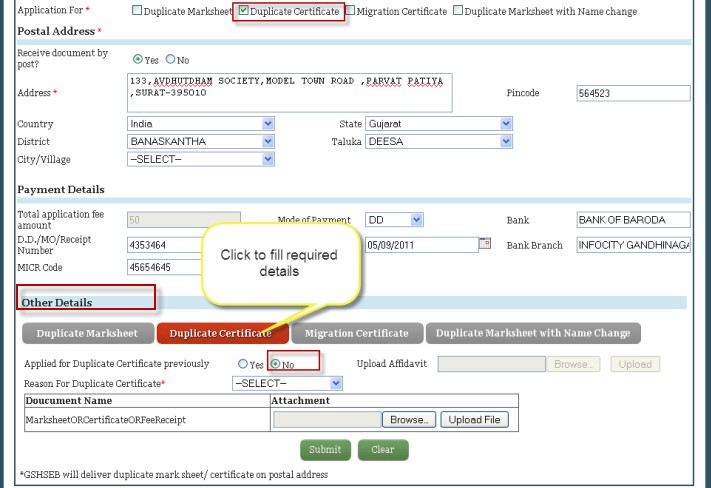This screenshot has height=488, width=711.
Task: Enable Duplicate Marksheet with Name change checkbox
Action: (458, 11)
